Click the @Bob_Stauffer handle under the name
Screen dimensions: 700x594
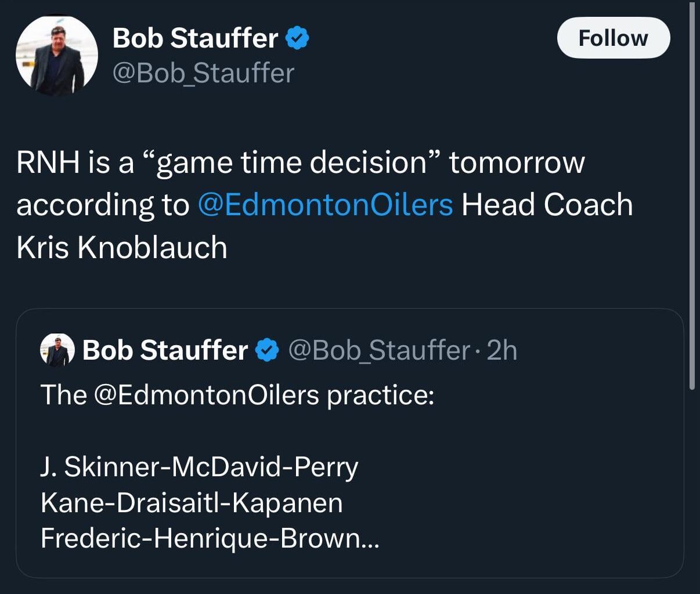click(203, 73)
